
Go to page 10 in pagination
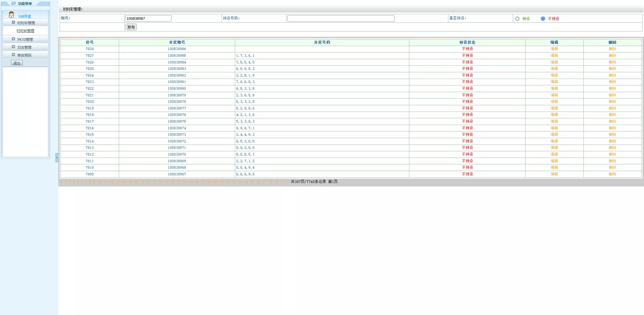click(x=99, y=182)
